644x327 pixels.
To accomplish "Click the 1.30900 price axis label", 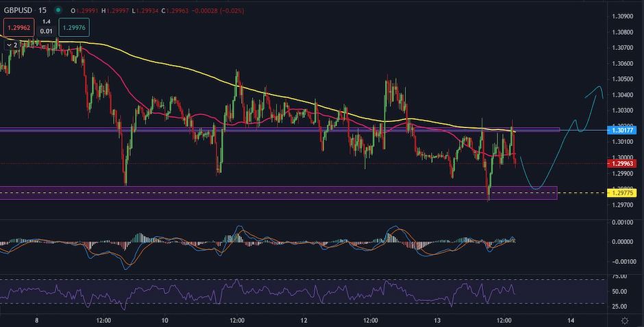I will pyautogui.click(x=621, y=16).
